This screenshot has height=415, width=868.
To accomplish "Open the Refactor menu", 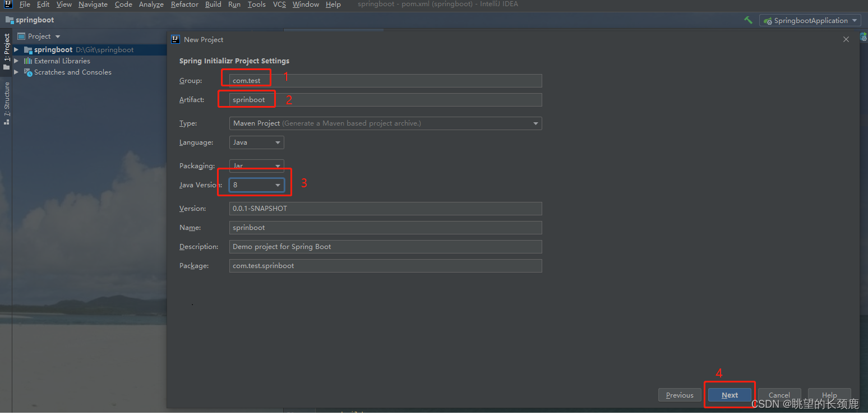I will [185, 4].
